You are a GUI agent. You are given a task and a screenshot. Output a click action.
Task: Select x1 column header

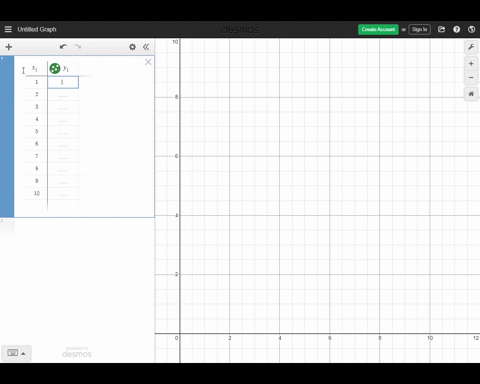click(x=35, y=68)
